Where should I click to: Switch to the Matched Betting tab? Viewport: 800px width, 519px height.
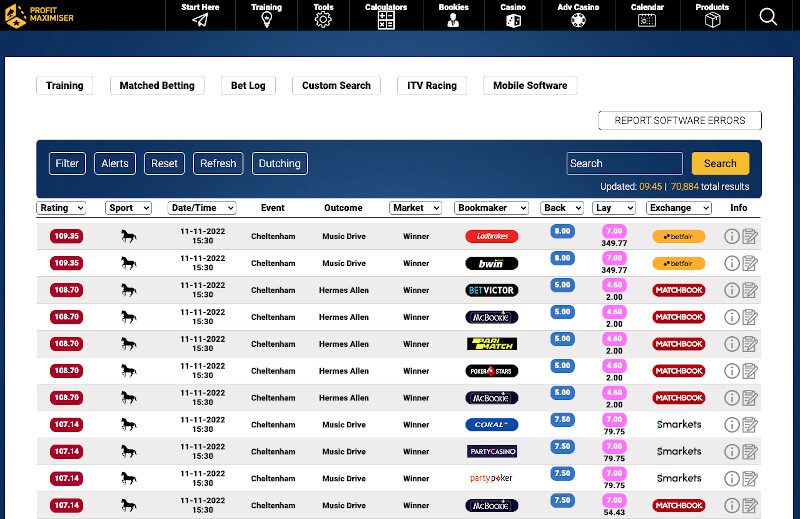click(x=157, y=85)
